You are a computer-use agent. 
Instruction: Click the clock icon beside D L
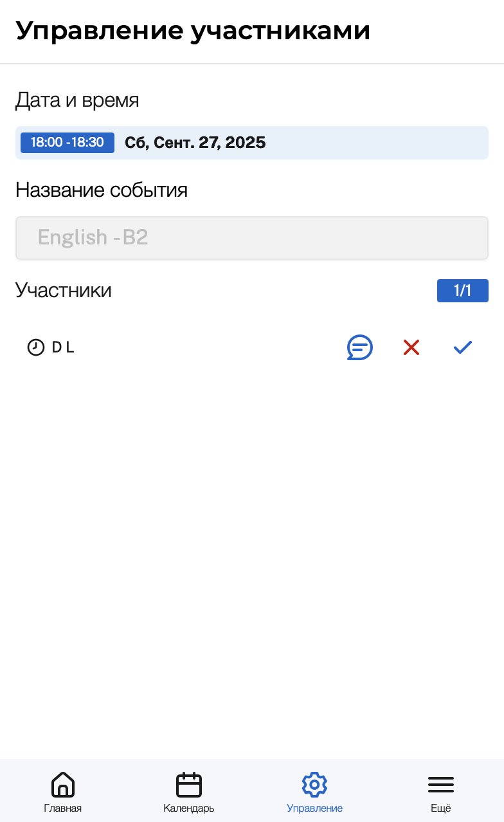pos(36,347)
